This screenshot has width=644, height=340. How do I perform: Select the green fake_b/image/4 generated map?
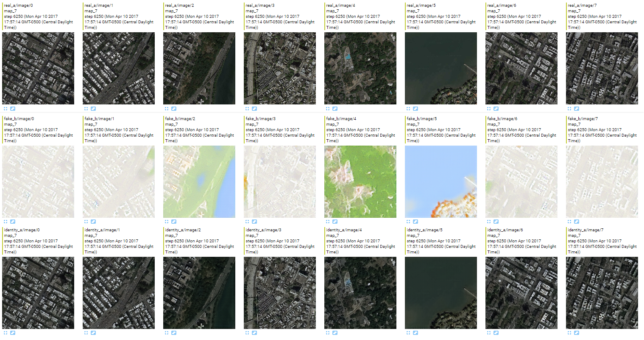[360, 182]
